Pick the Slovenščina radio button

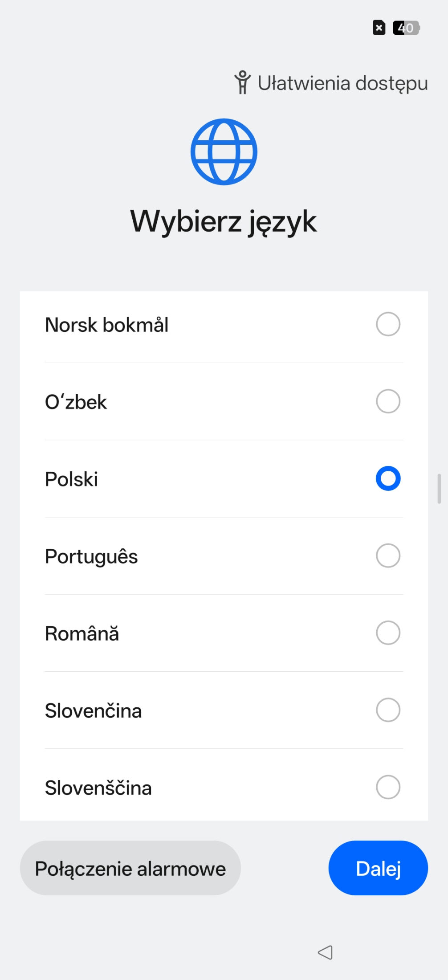click(x=388, y=787)
